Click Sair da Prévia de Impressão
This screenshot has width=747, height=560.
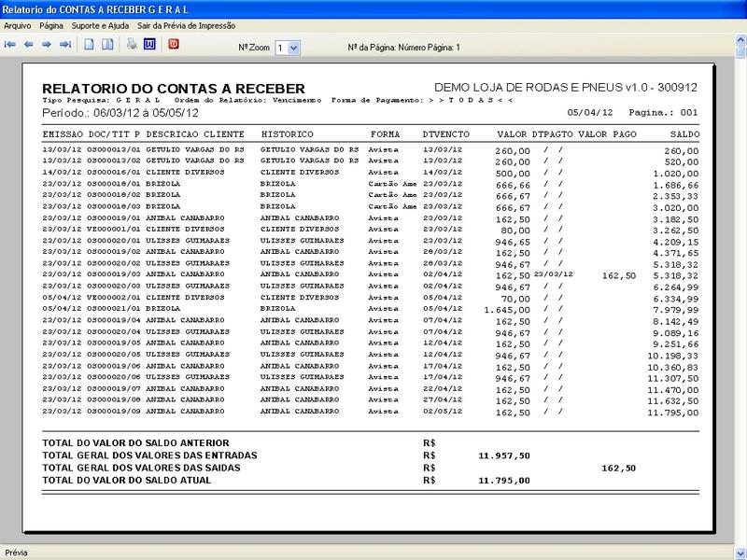[186, 26]
